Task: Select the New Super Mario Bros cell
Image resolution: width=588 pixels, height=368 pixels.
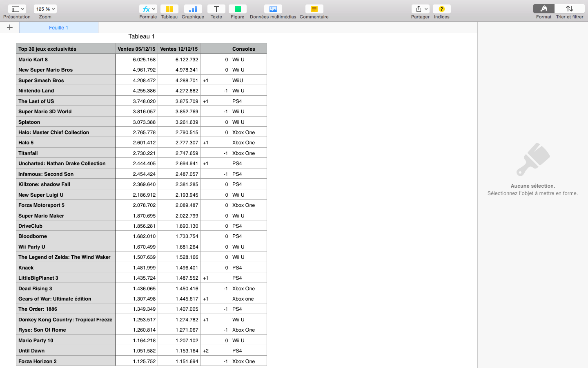Action: [x=66, y=70]
